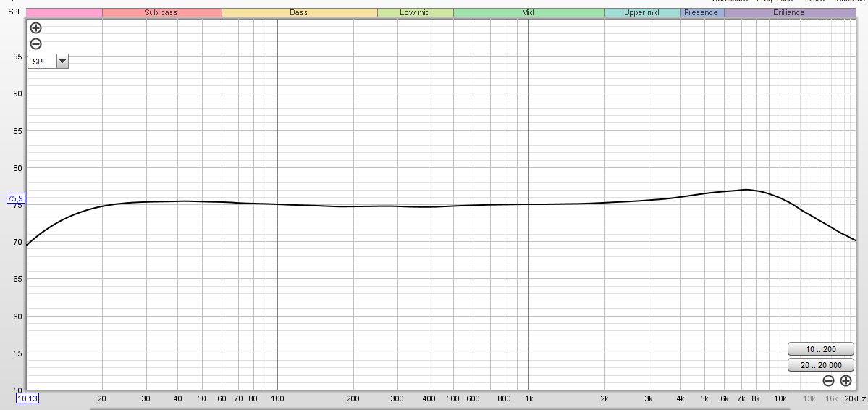Screen dimensions: 868x410
Task: Click the 200 Hz frequency axis label
Action: (353, 398)
